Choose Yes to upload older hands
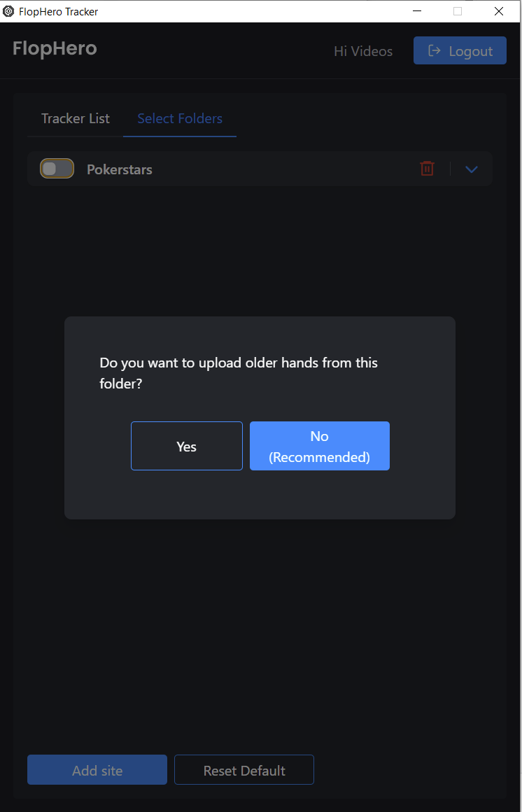Image resolution: width=522 pixels, height=812 pixels. (x=186, y=446)
